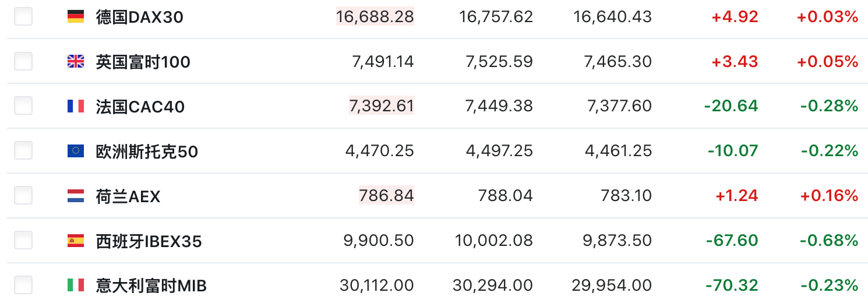Screen dimensions: 868x303
Task: Click the Netherlands flag icon
Action: pyautogui.click(x=76, y=196)
